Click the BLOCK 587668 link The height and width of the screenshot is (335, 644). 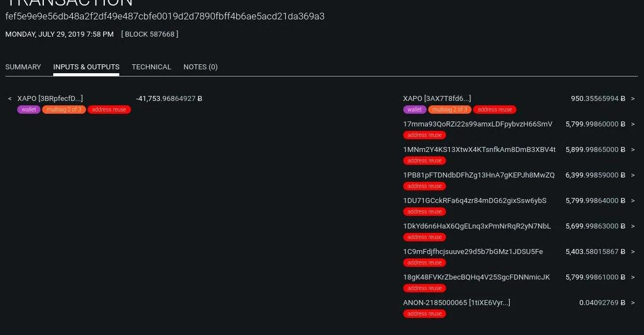(x=150, y=34)
